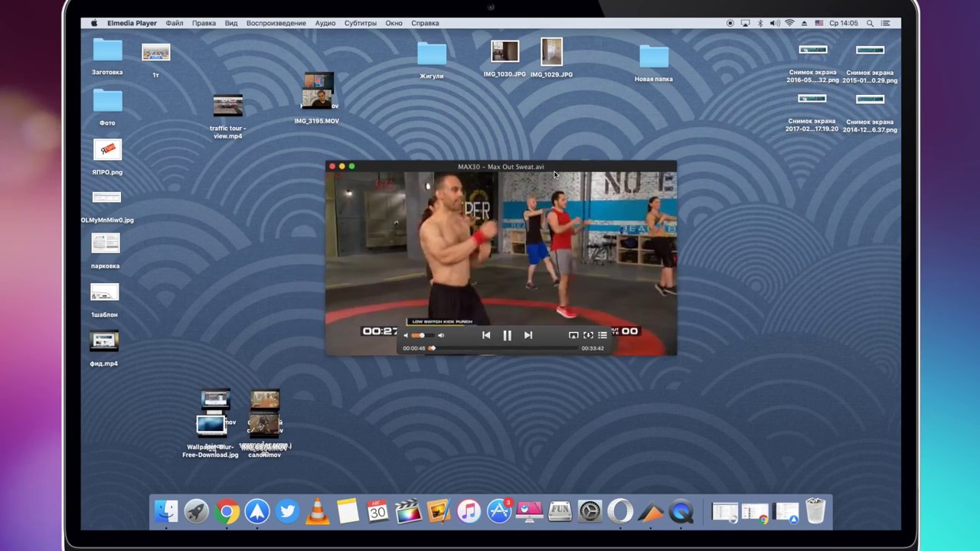Open the playlist panel icon

pyautogui.click(x=603, y=335)
